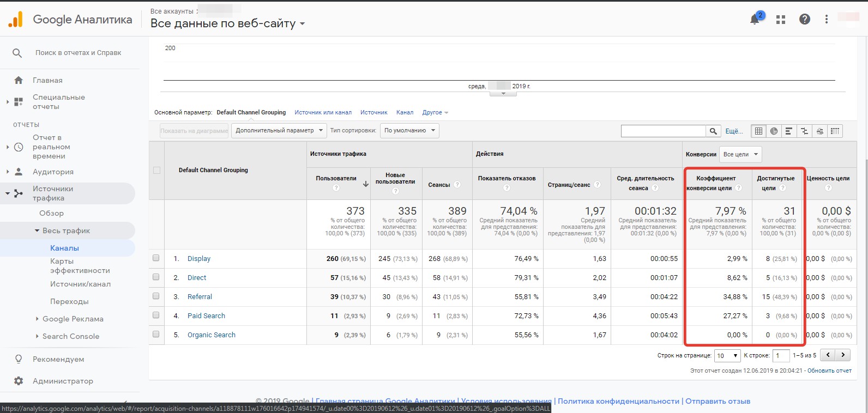Viewport: 868px width, 413px height.
Task: Click the Refresh report link
Action: point(829,371)
